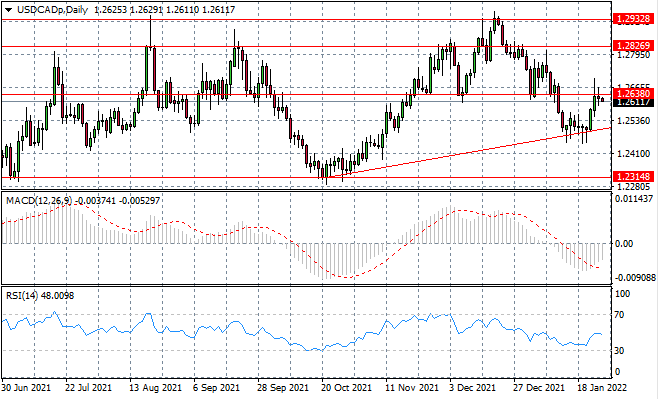Click the MACD signal value -0.005297
This screenshot has height=399, width=658.
(139, 201)
